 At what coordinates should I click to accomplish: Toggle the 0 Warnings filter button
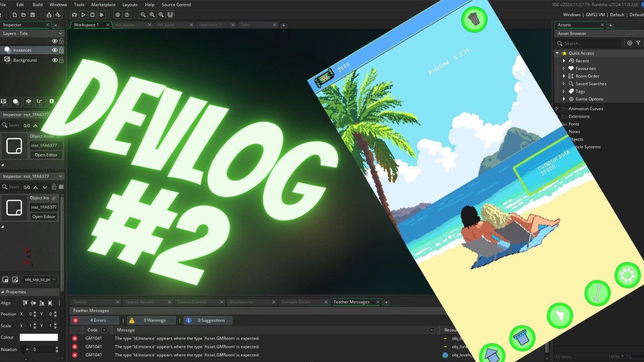tap(151, 320)
